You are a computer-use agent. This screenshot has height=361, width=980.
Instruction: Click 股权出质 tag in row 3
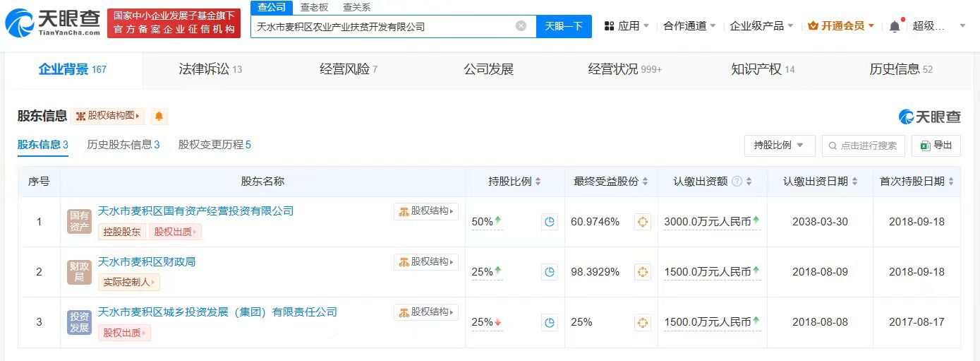click(x=124, y=333)
